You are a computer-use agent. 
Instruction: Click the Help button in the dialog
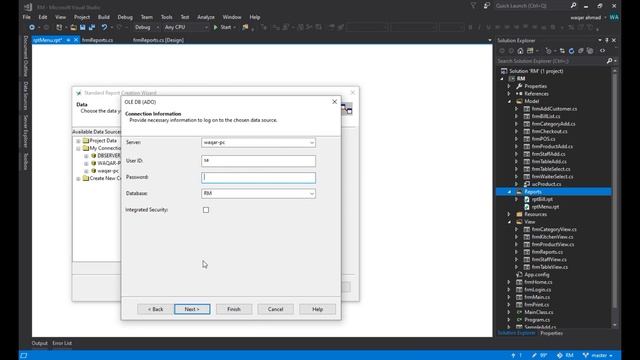[318, 309]
